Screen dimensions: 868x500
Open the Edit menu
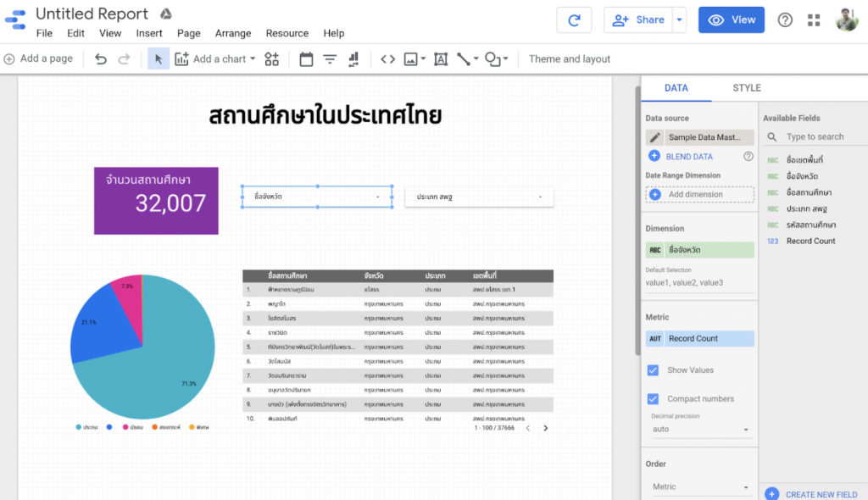pyautogui.click(x=75, y=33)
